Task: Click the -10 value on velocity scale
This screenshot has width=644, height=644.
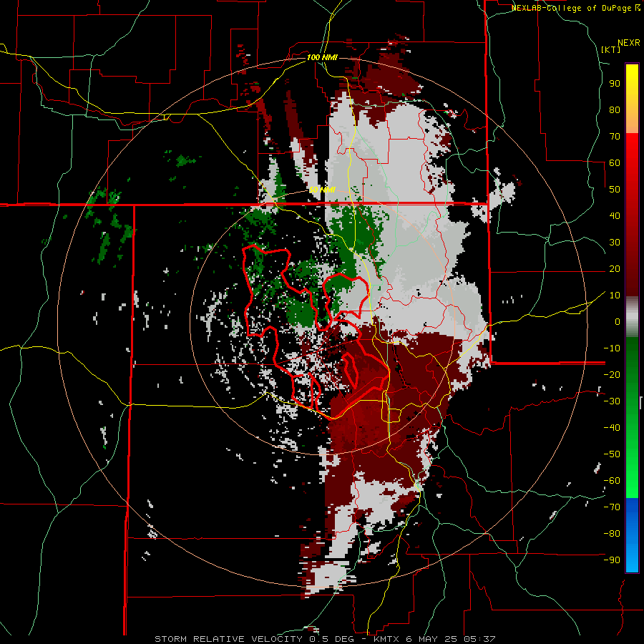Action: pyautogui.click(x=612, y=348)
